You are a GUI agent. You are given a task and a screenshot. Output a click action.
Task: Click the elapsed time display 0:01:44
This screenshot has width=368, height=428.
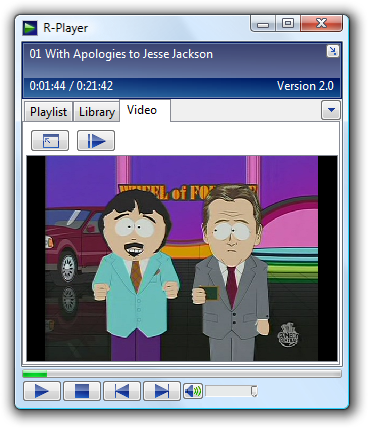point(47,86)
